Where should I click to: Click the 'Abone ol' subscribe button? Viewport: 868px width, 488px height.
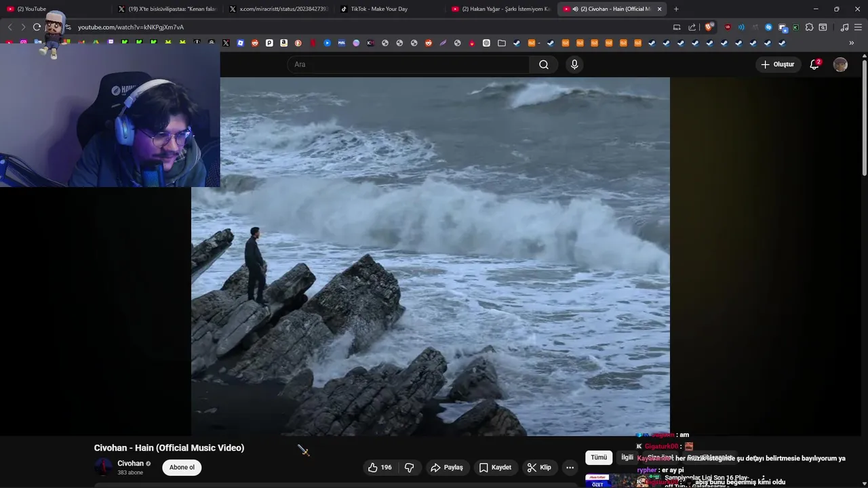[x=182, y=467]
